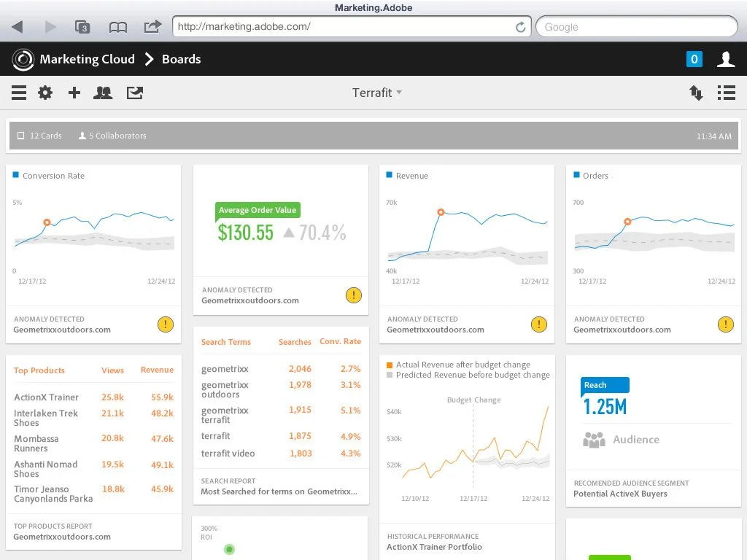Screen dimensions: 747x560
Task: Click the blue Reach label
Action: coord(605,385)
